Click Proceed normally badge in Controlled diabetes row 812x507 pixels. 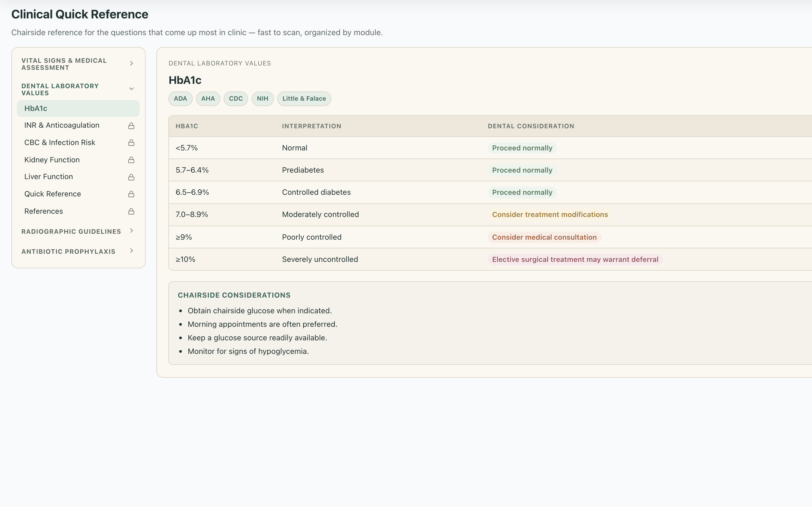click(522, 192)
